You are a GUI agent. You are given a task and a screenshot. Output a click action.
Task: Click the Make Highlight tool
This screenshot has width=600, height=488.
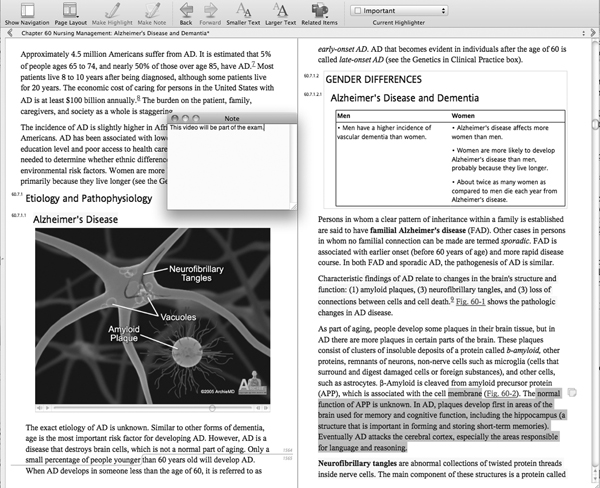(x=114, y=10)
